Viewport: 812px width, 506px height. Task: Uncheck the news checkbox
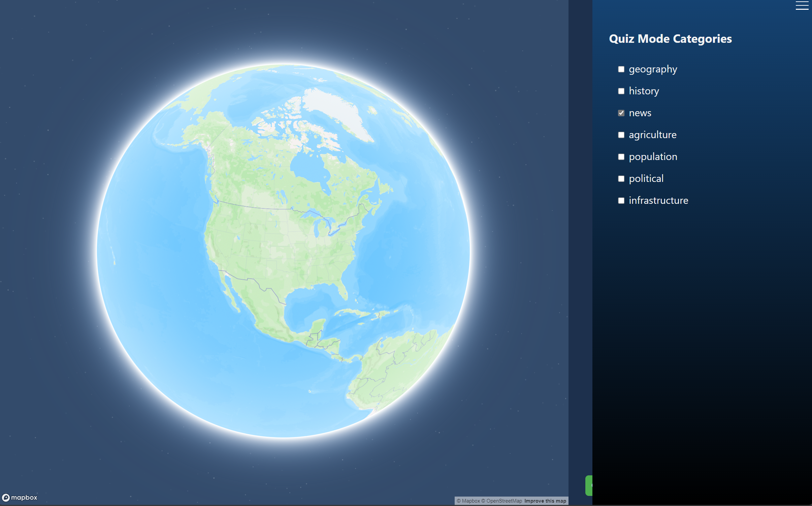tap(621, 113)
